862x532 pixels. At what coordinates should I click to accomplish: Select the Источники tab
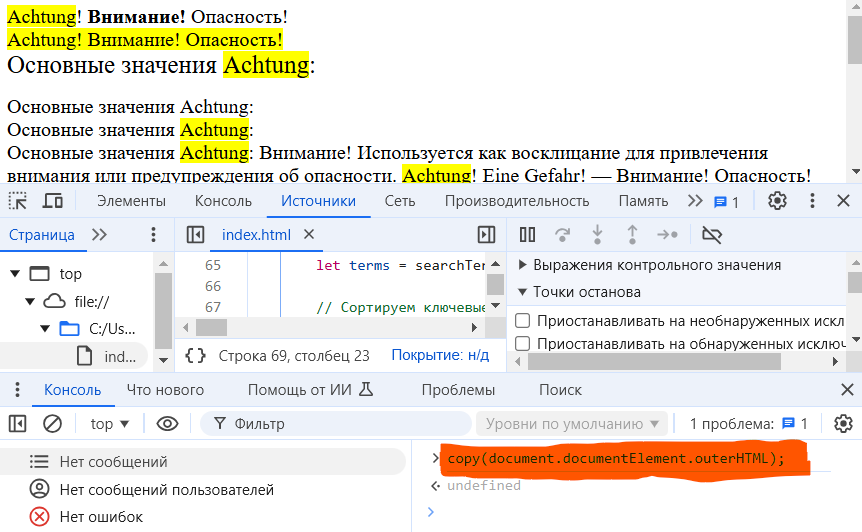tap(318, 201)
